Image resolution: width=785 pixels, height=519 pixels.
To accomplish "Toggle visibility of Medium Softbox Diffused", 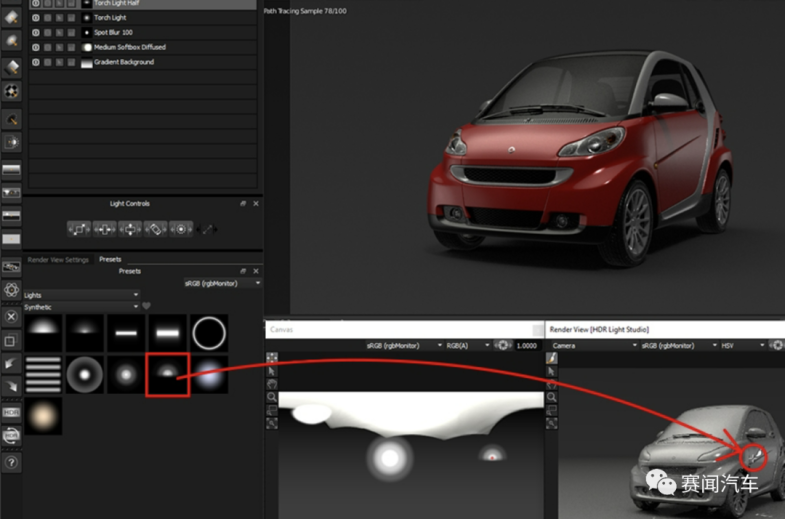I will pos(36,47).
